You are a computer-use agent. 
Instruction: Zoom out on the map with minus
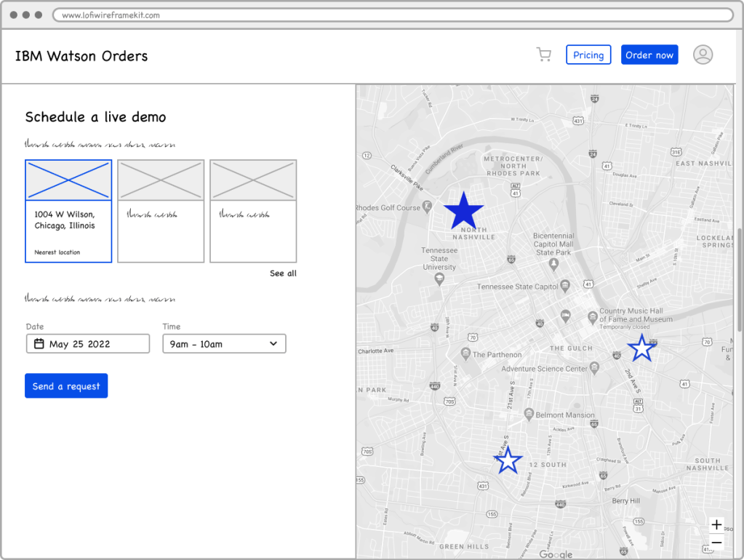716,543
